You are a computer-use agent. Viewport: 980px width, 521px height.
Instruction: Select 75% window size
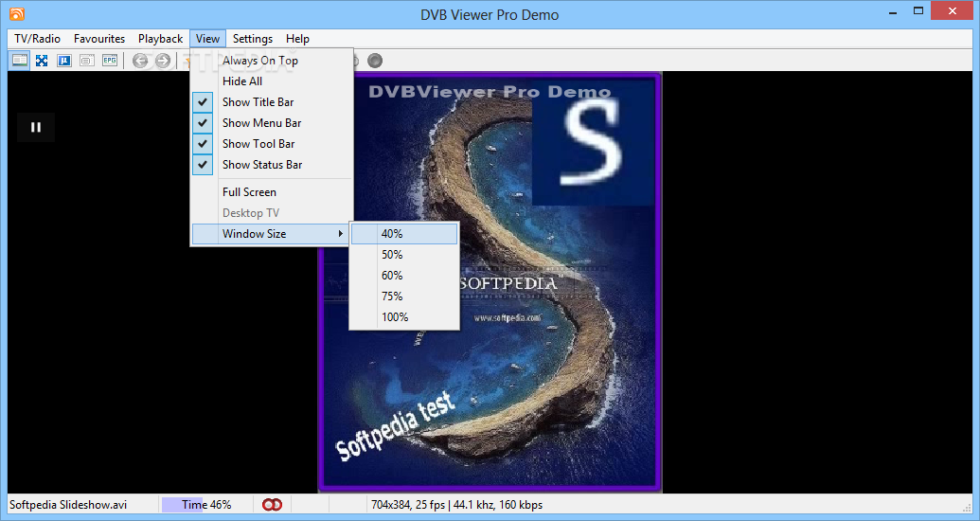(404, 296)
